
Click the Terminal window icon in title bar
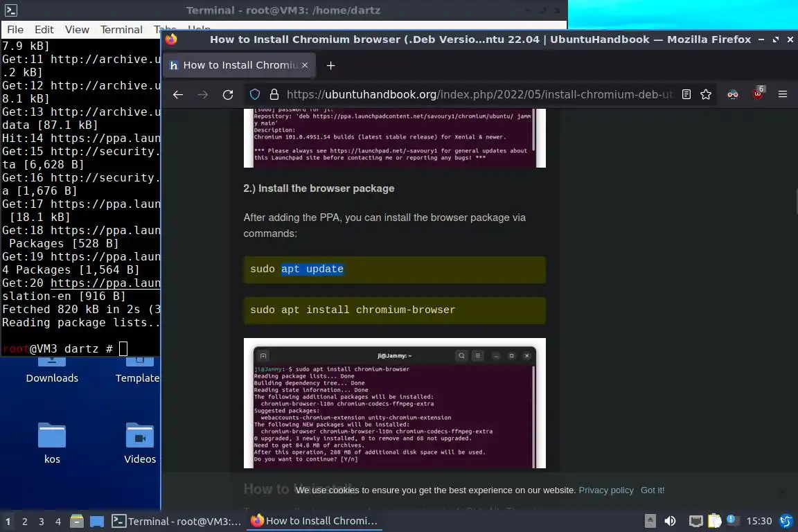pyautogui.click(x=11, y=10)
